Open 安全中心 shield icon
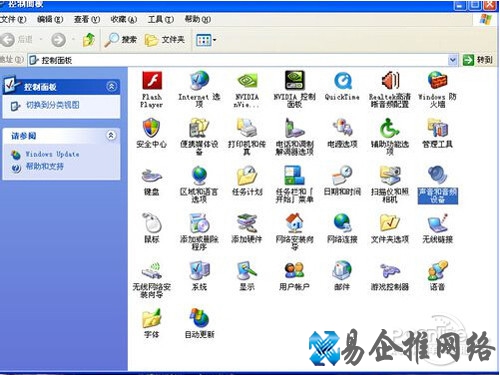The width and height of the screenshot is (500, 375). (x=152, y=133)
